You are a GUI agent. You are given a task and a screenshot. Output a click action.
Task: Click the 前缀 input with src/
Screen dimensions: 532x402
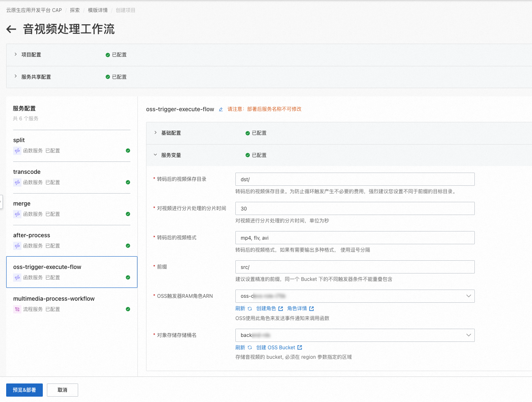[355, 267]
